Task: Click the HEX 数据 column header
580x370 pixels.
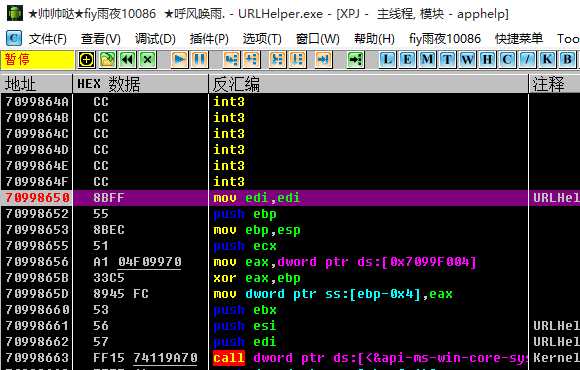Action: coord(141,84)
